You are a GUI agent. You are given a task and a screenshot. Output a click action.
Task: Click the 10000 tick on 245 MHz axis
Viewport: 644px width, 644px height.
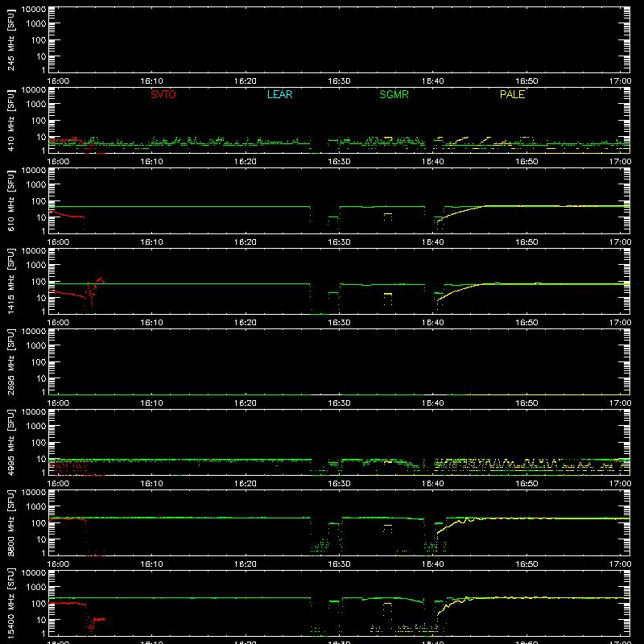pyautogui.click(x=34, y=10)
